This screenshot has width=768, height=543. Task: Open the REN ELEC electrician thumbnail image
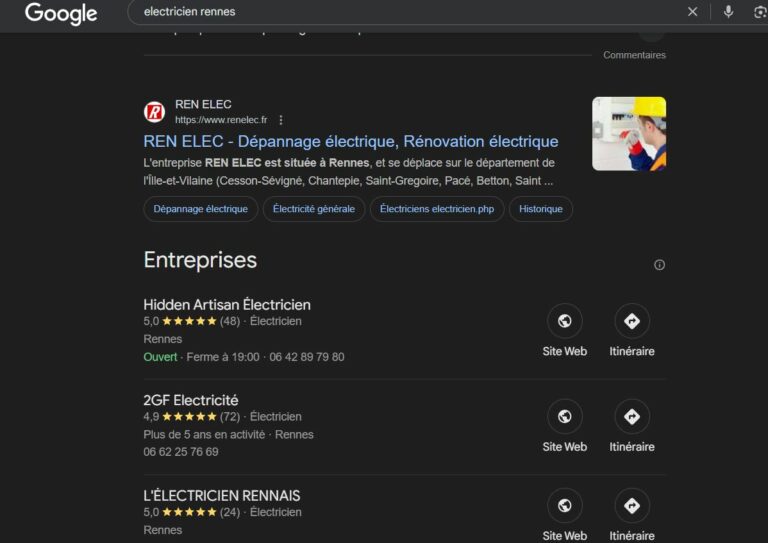629,134
